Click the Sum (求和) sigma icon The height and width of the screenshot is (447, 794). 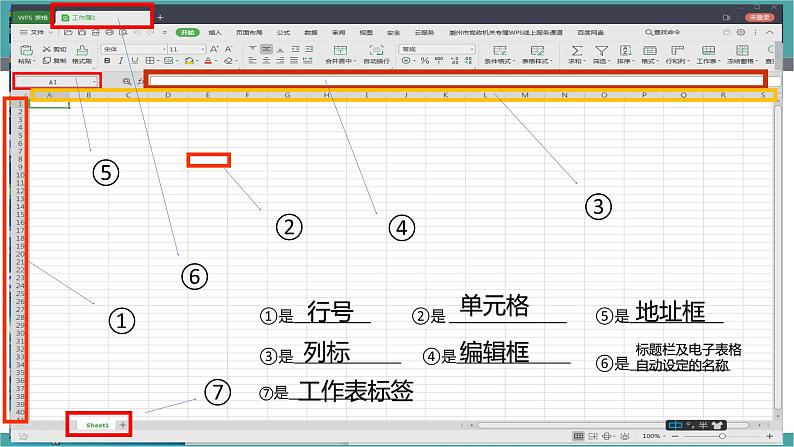tap(576, 50)
